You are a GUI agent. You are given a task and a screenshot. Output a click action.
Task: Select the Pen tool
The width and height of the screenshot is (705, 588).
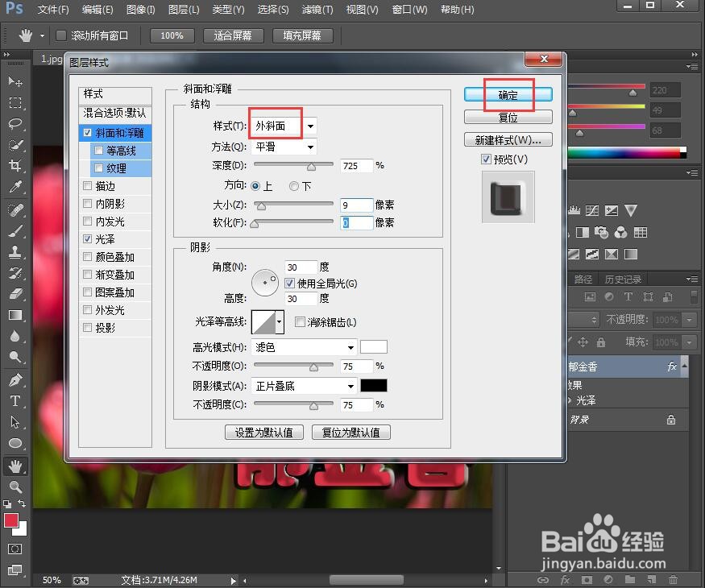[15, 380]
